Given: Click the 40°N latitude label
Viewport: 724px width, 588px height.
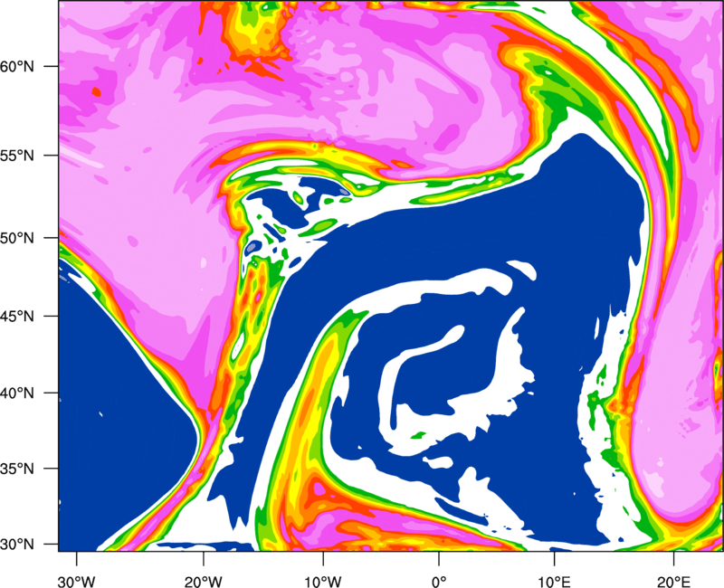Looking at the screenshot, I should (17, 394).
